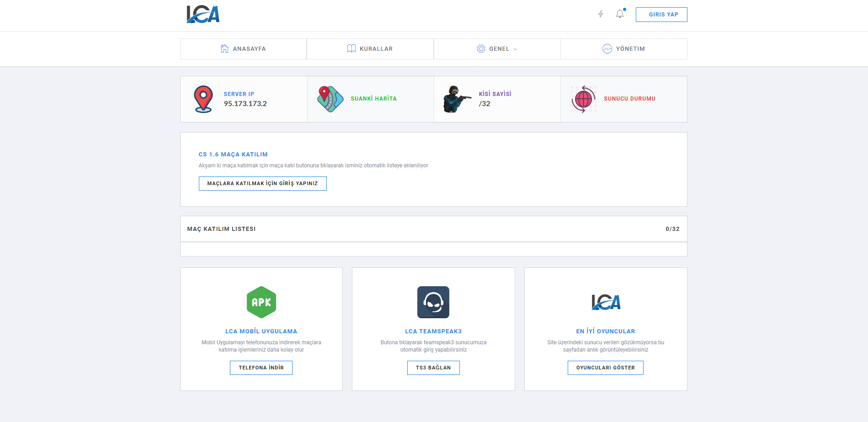
Task: Click the Oyuncuları Göster button
Action: tap(605, 368)
